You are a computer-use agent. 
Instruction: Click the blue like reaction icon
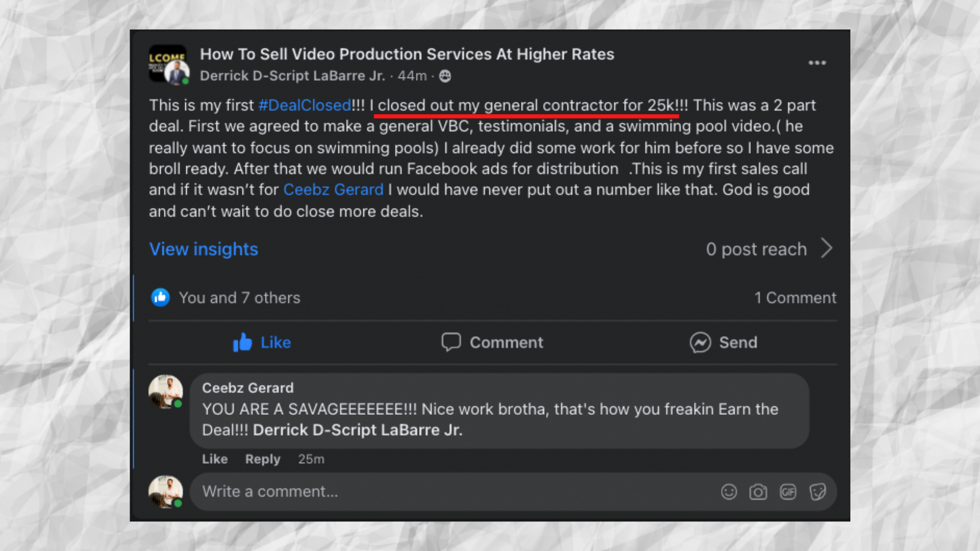pyautogui.click(x=160, y=297)
